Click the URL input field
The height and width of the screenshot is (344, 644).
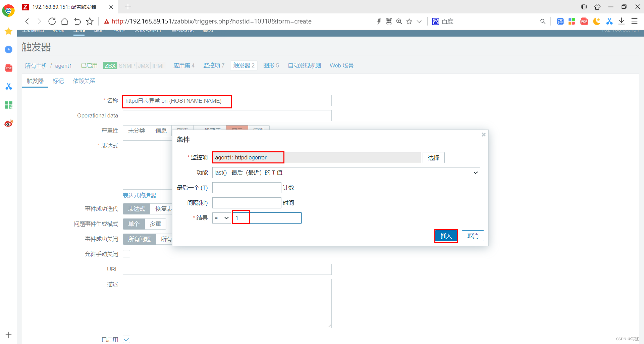pyautogui.click(x=227, y=269)
